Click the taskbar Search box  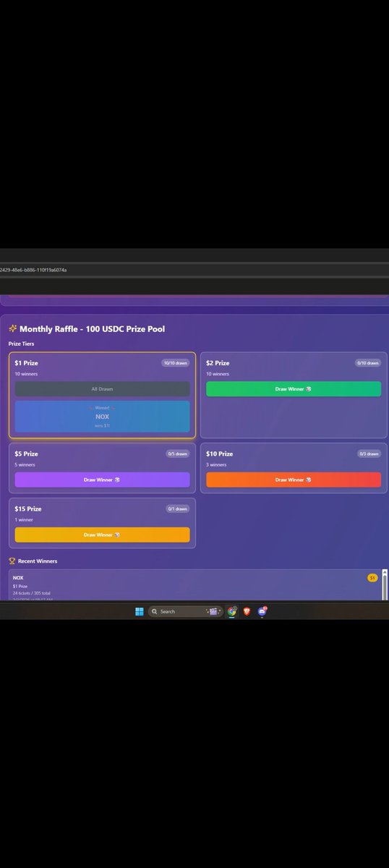click(x=184, y=611)
